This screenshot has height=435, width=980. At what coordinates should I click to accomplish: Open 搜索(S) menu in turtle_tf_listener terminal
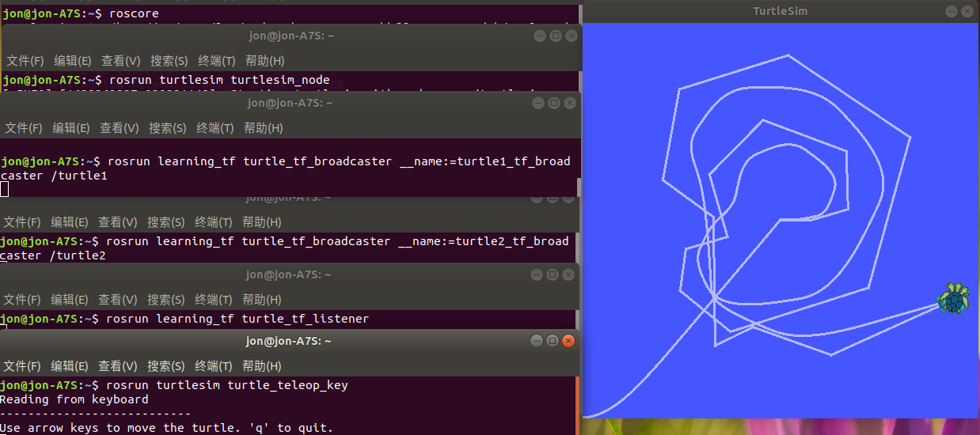point(166,300)
